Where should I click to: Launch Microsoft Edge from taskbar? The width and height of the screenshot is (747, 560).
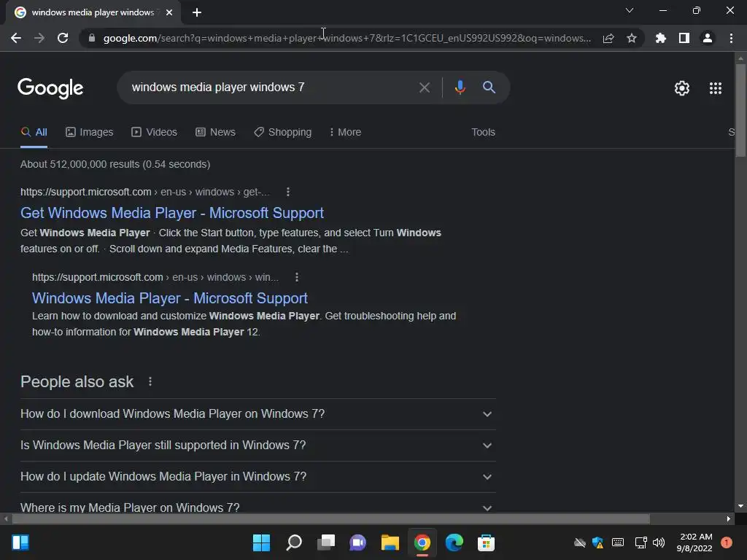tap(454, 542)
